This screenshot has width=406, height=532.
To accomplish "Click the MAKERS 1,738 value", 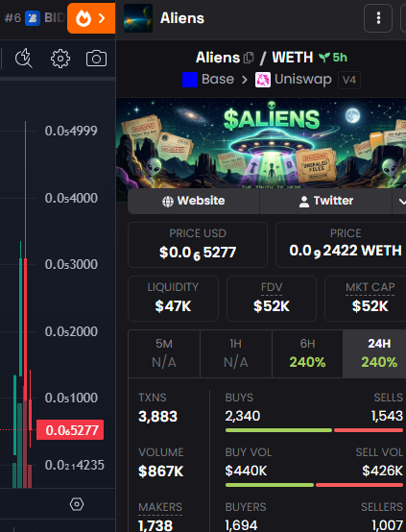I will tap(155, 525).
